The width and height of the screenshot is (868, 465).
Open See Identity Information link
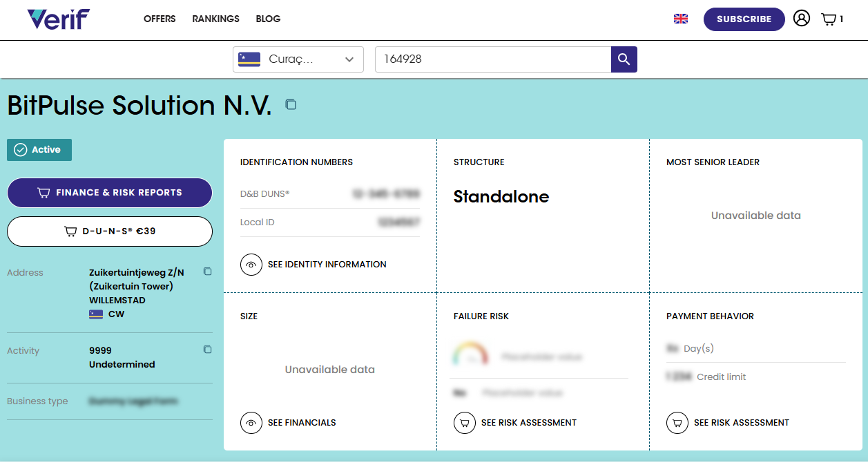[327, 265]
